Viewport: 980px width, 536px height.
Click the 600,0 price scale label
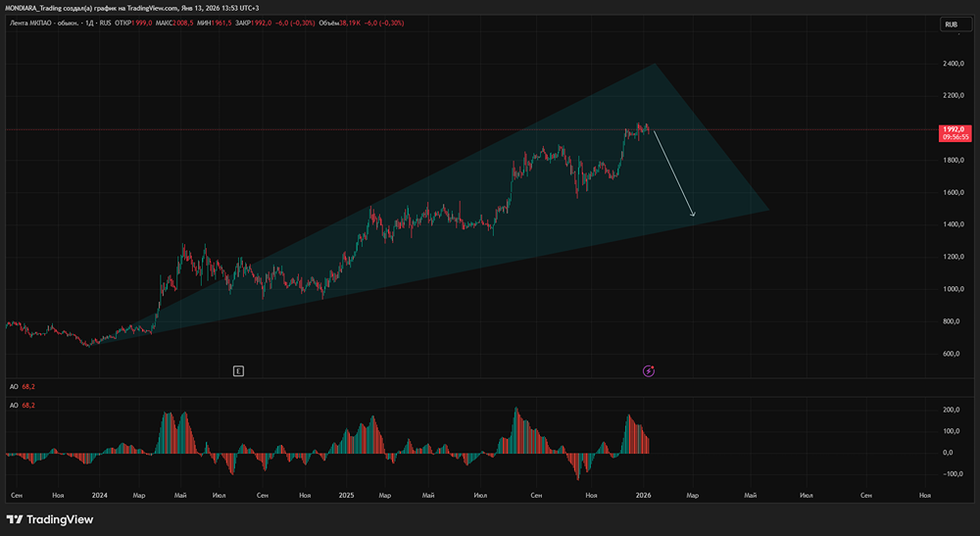952,354
